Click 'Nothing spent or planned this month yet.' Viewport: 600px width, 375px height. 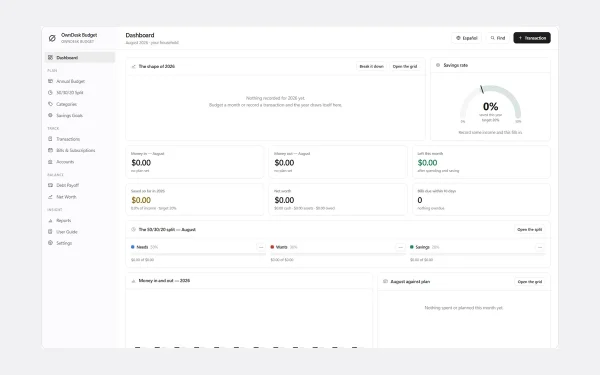pos(464,308)
